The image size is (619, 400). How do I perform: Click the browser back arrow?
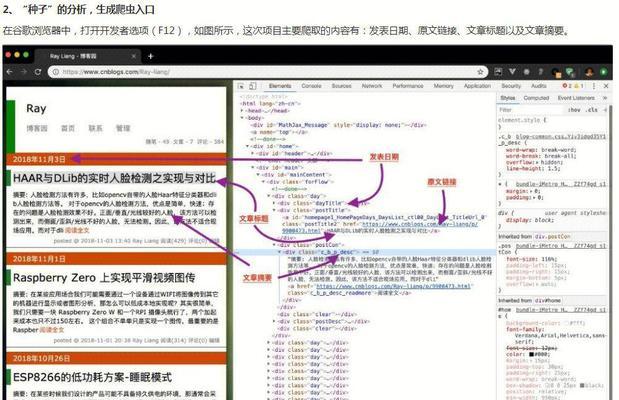[10, 72]
